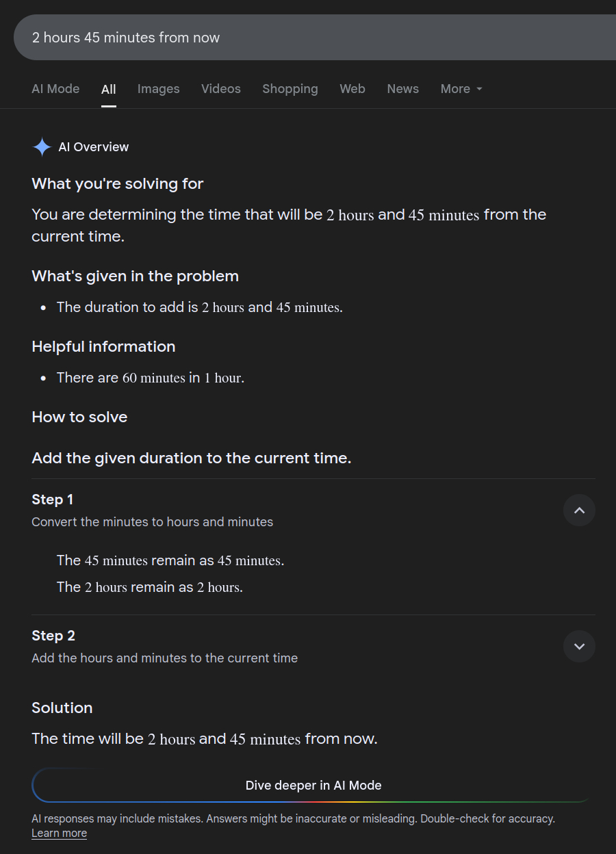
Task: Open the Learn more link
Action: pyautogui.click(x=59, y=833)
